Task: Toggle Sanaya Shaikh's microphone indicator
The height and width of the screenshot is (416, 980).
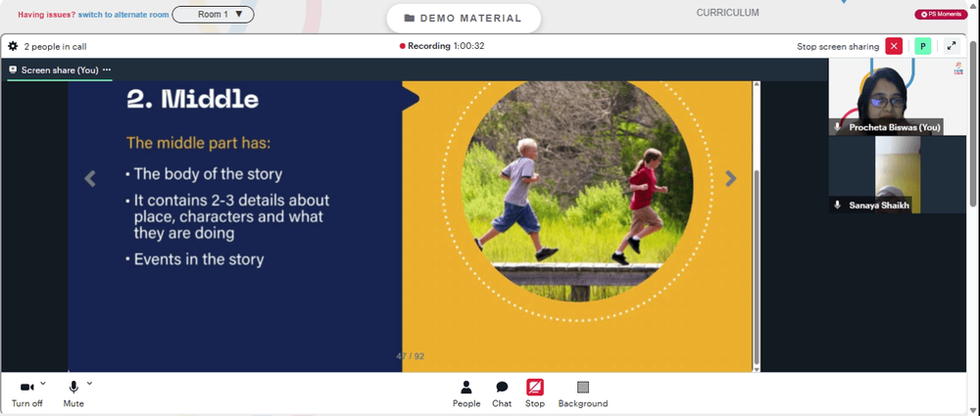Action: click(x=838, y=205)
